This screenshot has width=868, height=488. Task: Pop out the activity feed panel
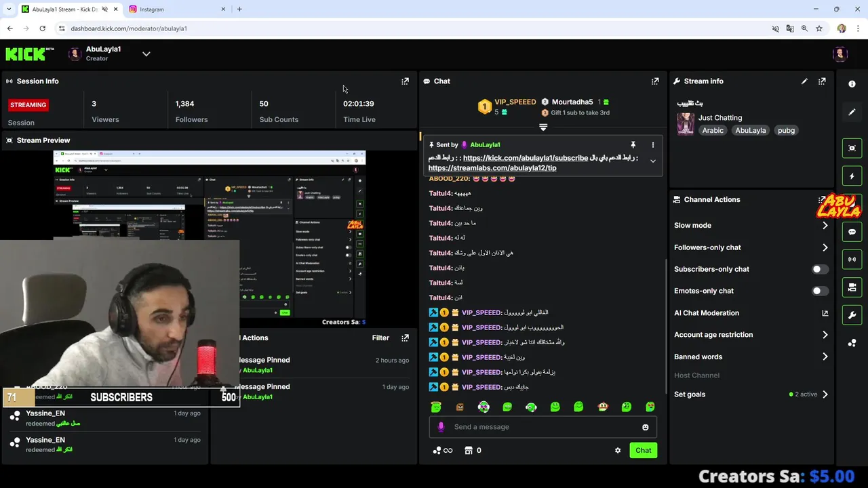click(x=406, y=338)
